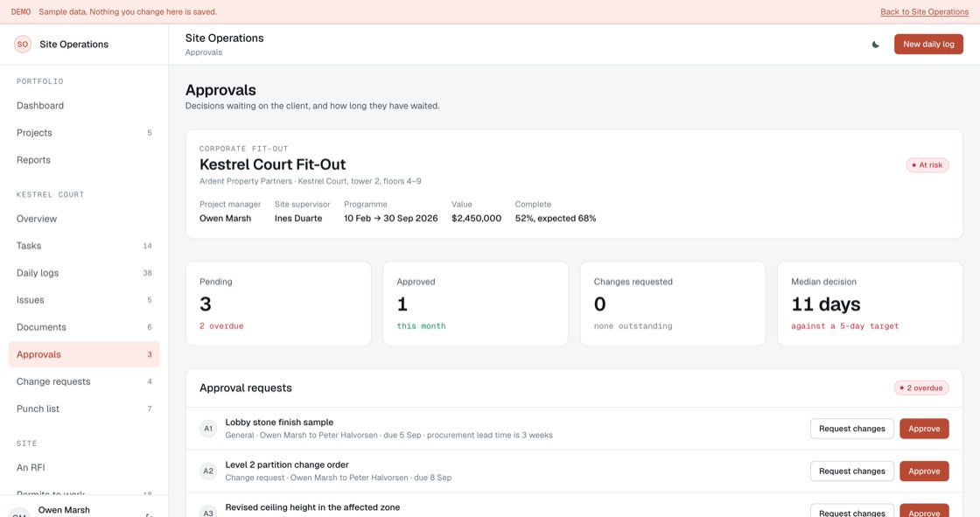Click the 2 overdue badge beside Approval requests

921,388
